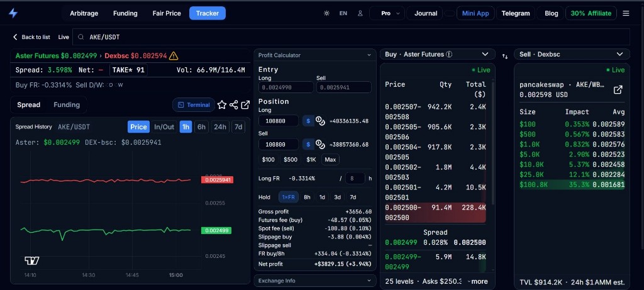Screen dimensions: 644x290
Task: Expand the Exchange Info panel
Action: click(x=315, y=281)
